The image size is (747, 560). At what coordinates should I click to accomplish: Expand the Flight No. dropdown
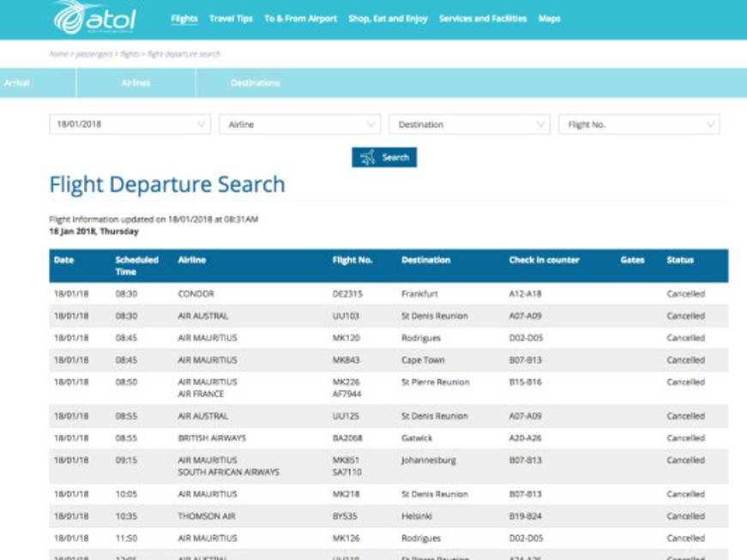639,124
